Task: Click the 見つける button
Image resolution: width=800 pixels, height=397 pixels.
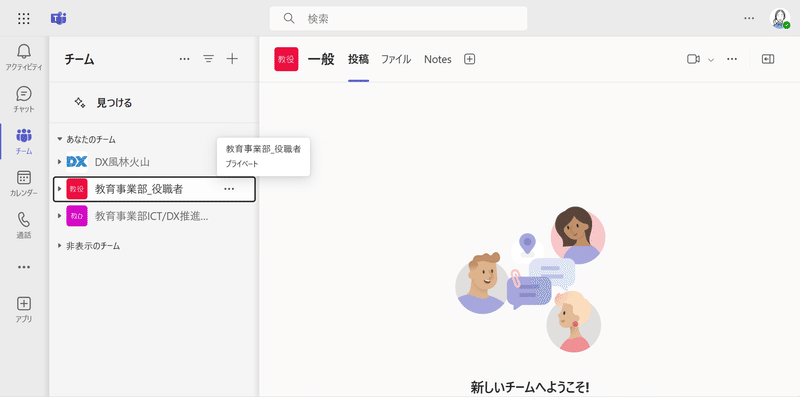Action: click(x=104, y=103)
